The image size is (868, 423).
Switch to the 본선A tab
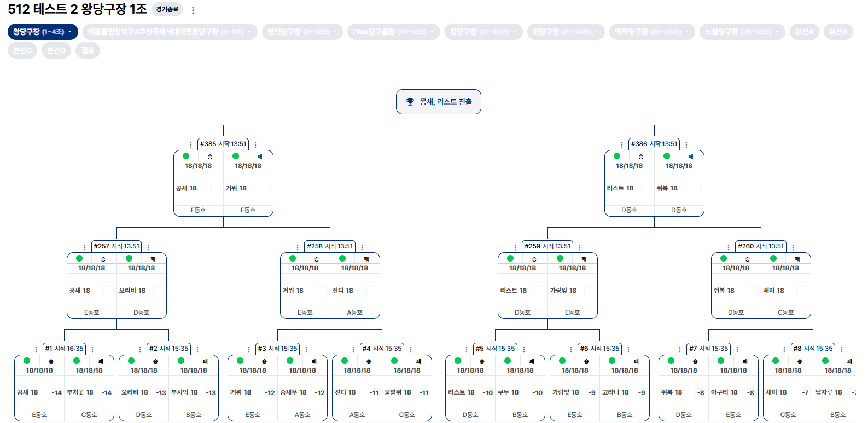804,32
